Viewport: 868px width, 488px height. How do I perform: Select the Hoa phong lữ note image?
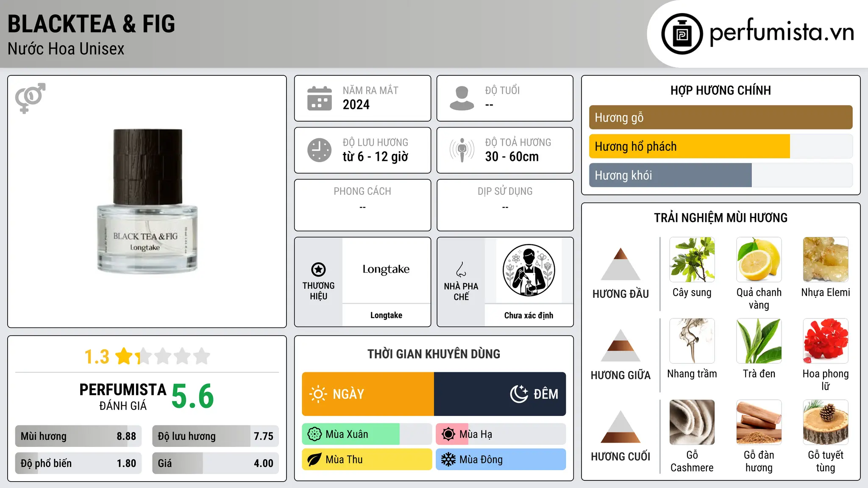pos(826,341)
